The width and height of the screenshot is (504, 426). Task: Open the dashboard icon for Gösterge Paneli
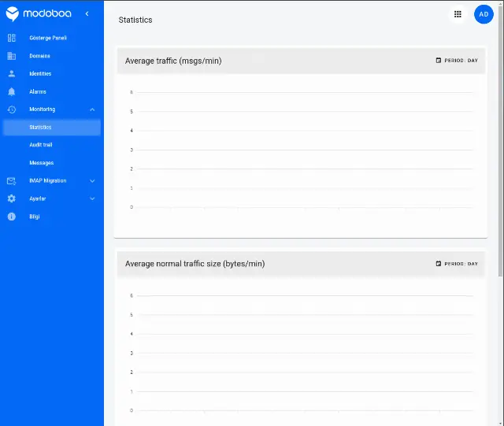[12, 38]
